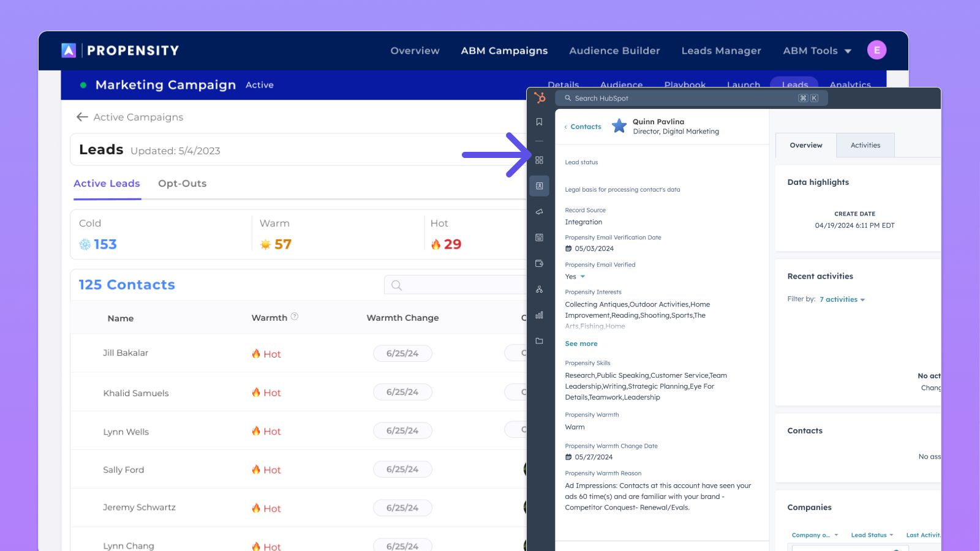Expand the Propensity Email Verified dropdown
The height and width of the screenshot is (551, 980).
(x=582, y=277)
